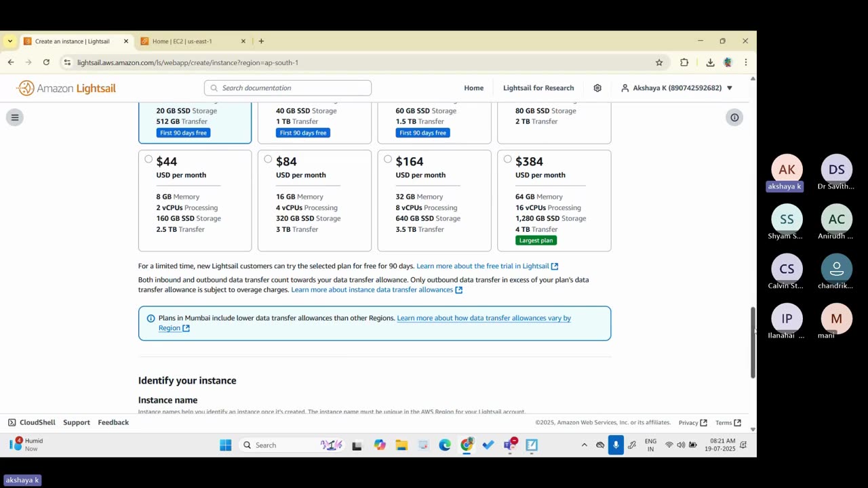This screenshot has width=868, height=488.
Task: Launch Microsoft Edge from the taskbar
Action: 445,445
